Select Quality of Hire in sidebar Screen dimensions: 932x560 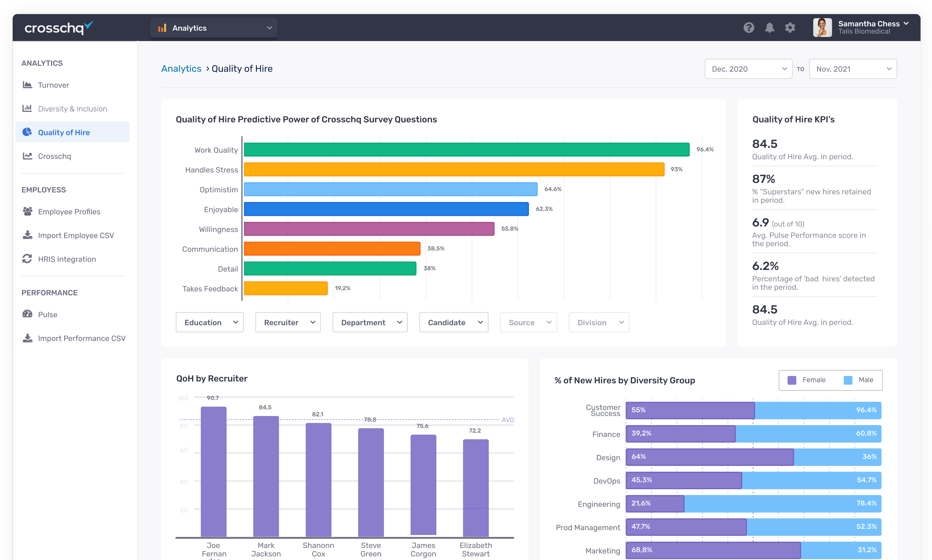click(64, 132)
